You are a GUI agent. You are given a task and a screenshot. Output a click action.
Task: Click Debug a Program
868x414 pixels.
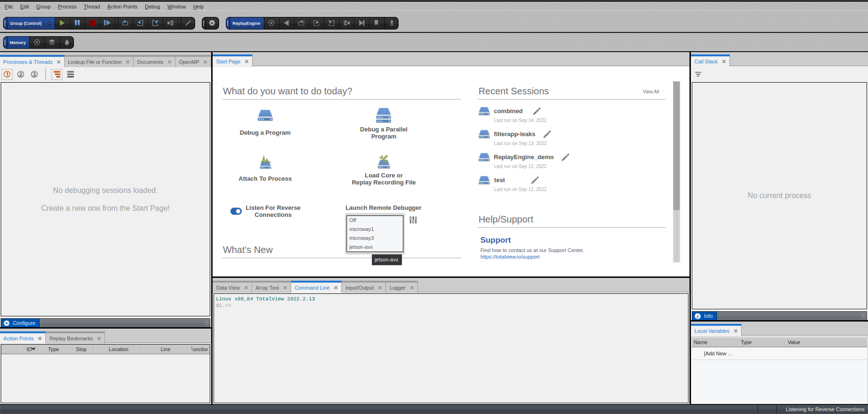tap(265, 123)
